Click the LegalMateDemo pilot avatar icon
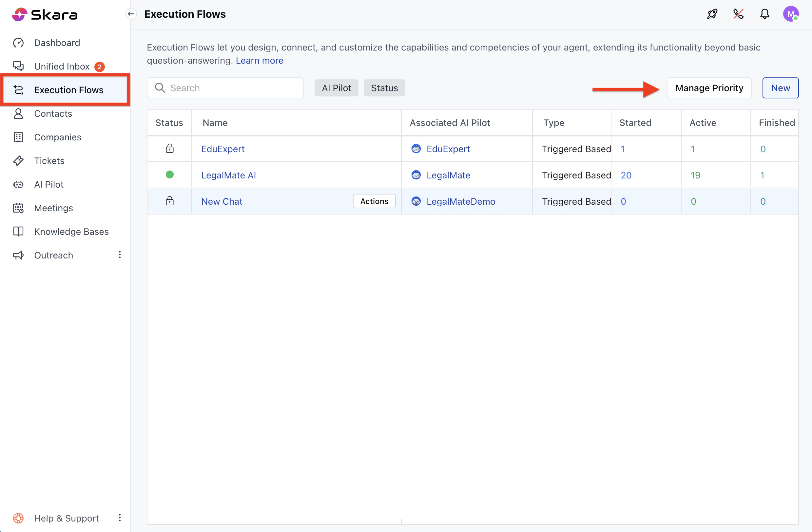 [x=416, y=201]
